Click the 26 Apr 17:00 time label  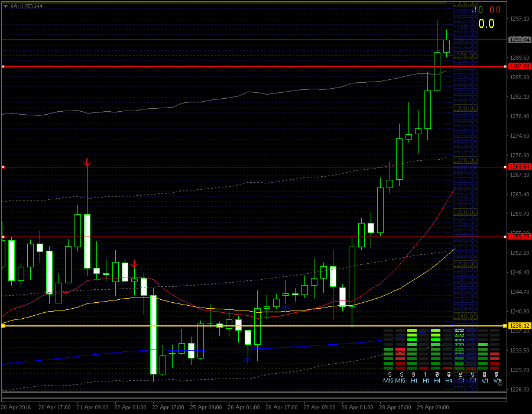(281, 407)
